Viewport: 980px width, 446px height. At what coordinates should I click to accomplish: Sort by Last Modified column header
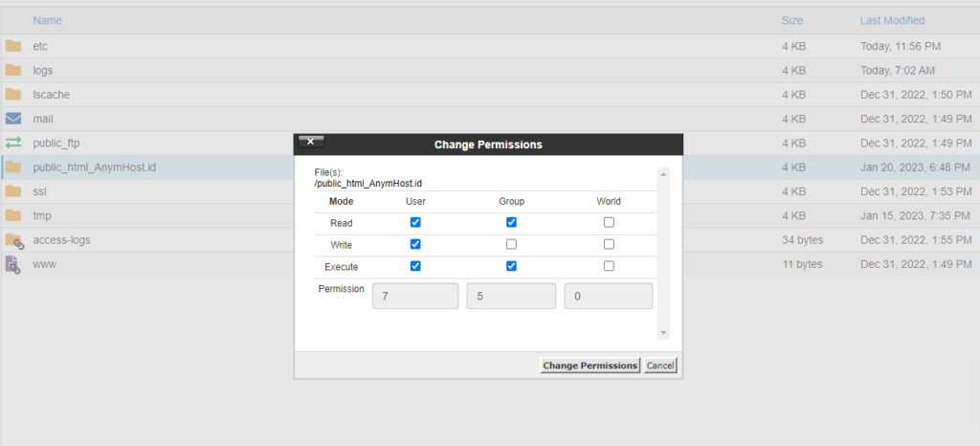point(892,20)
